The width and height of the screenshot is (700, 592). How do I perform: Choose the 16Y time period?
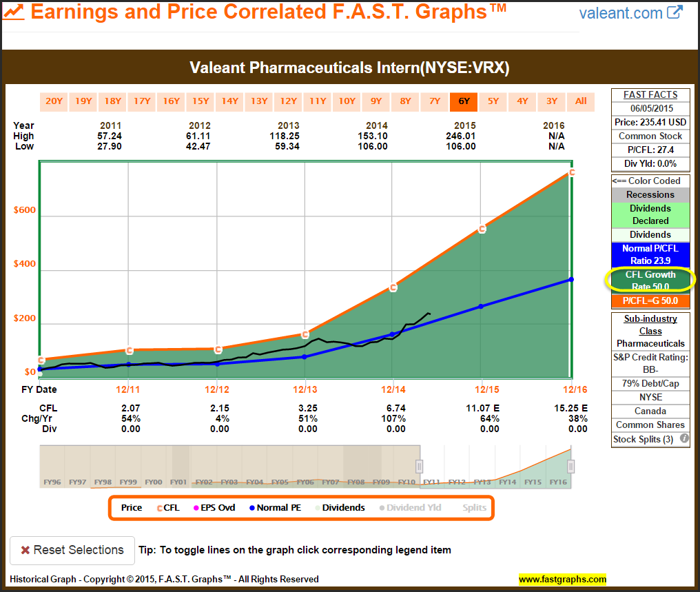coord(171,101)
